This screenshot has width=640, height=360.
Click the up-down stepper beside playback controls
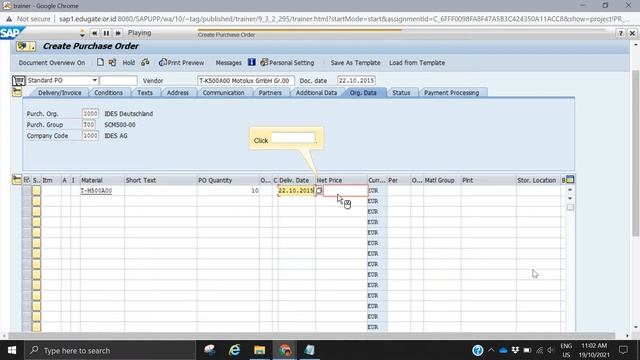82,33
